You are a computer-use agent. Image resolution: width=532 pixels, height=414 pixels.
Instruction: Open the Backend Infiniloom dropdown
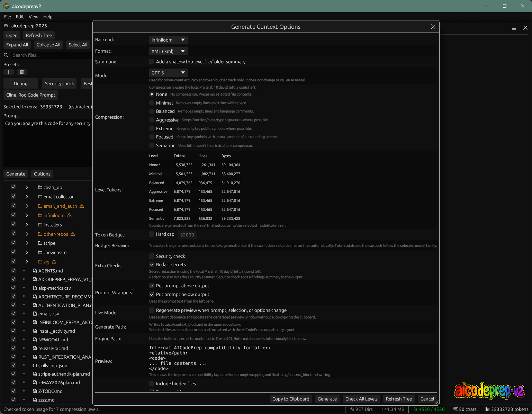tap(169, 40)
